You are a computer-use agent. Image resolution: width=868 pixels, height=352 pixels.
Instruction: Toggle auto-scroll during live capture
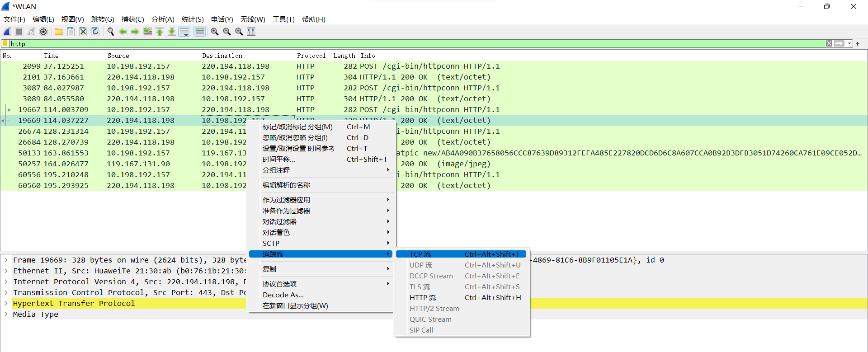tap(184, 32)
